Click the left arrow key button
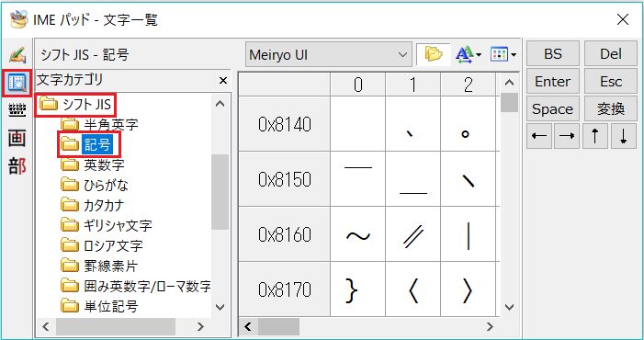This screenshot has height=340, width=644. tap(539, 136)
